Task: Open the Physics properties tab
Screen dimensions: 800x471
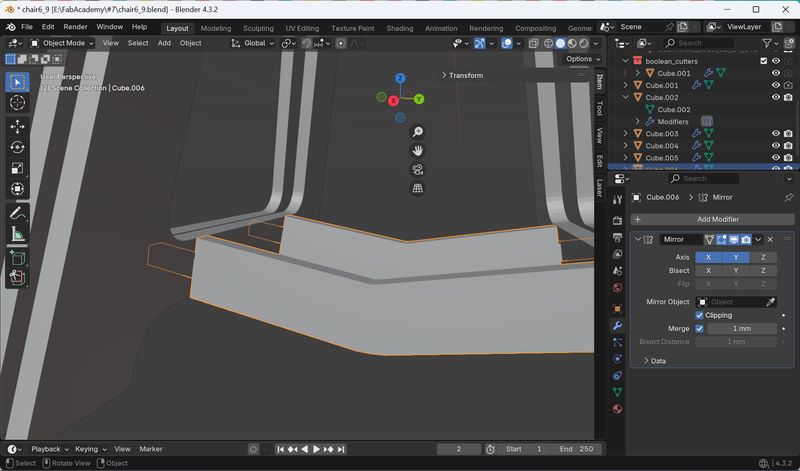Action: click(617, 359)
